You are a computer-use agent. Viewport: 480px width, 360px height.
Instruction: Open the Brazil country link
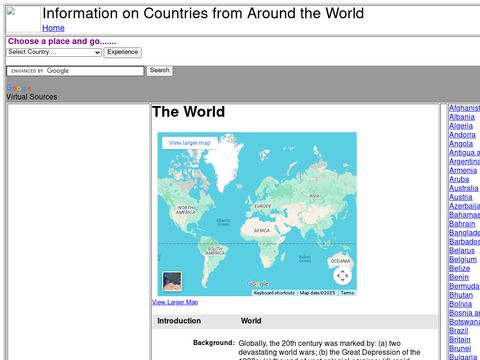coord(458,331)
